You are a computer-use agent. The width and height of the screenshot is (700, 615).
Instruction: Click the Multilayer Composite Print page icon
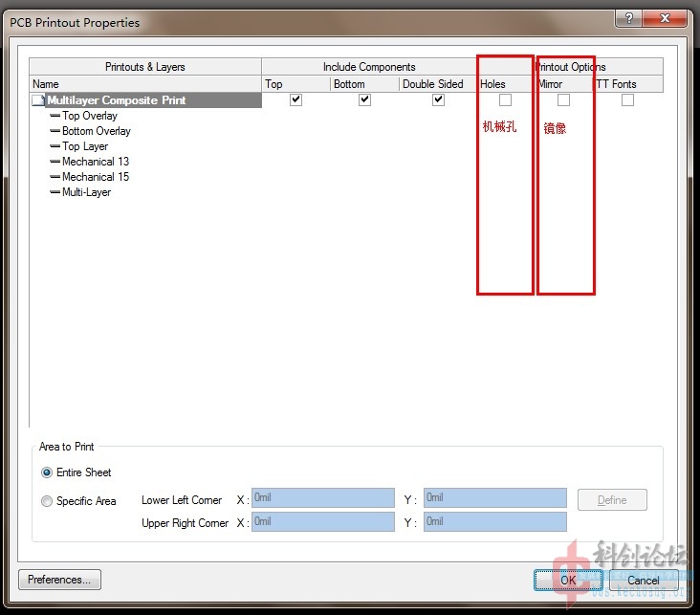(38, 100)
